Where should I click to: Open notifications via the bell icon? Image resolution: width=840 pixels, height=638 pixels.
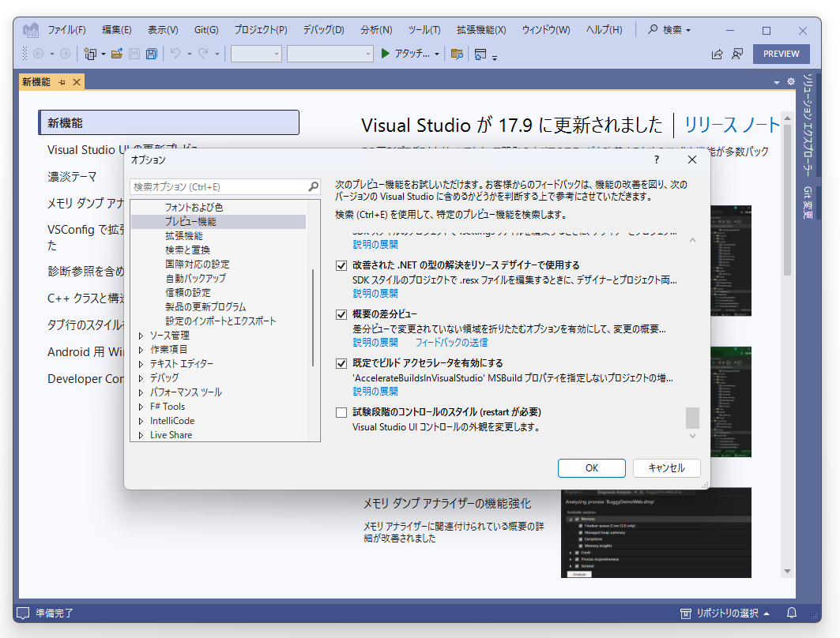(791, 613)
